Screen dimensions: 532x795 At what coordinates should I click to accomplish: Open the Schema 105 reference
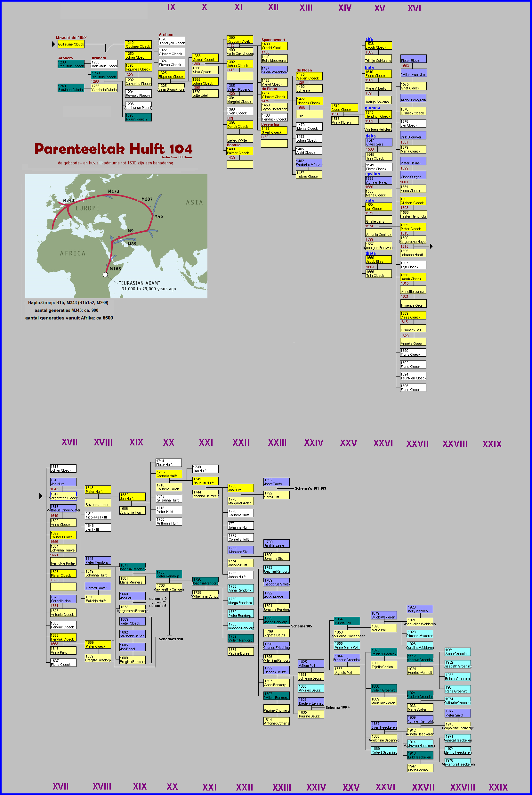[x=301, y=626]
